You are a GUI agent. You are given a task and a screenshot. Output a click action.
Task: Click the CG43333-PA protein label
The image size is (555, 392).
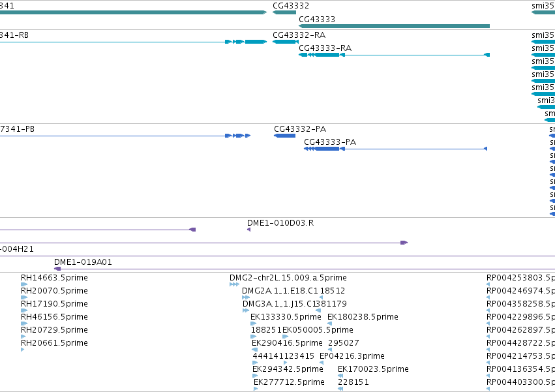(330, 142)
